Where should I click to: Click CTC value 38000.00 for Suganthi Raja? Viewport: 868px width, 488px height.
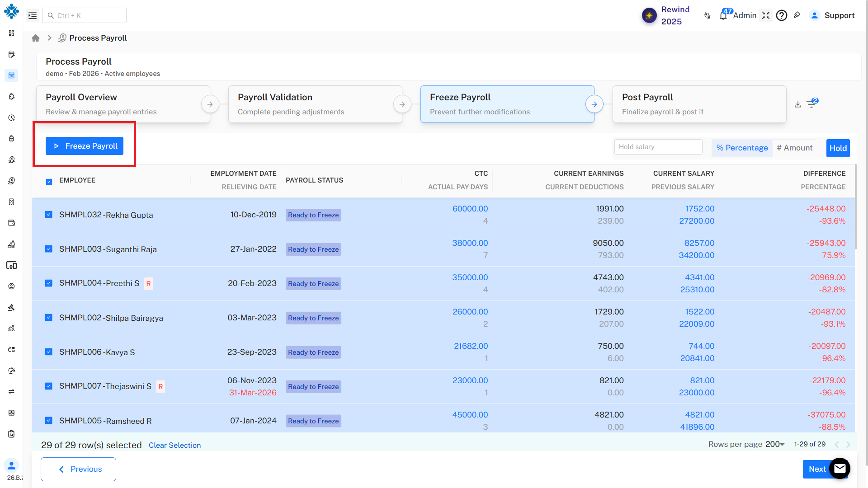tap(470, 243)
